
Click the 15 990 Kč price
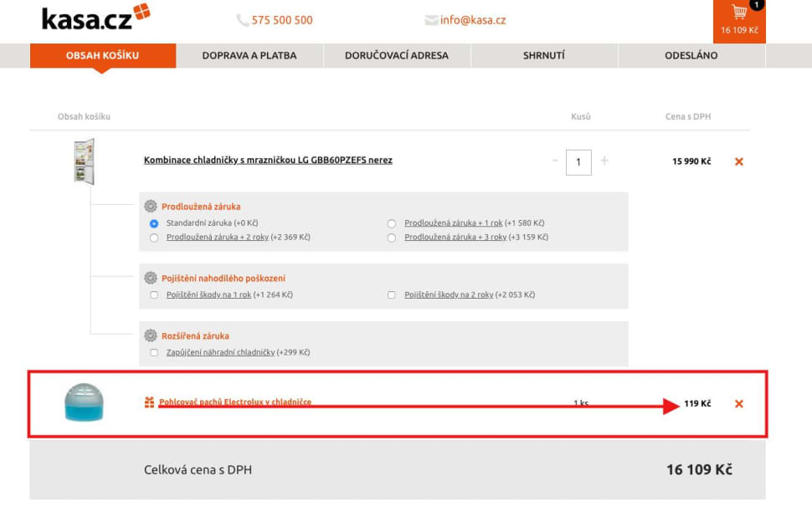click(x=691, y=161)
